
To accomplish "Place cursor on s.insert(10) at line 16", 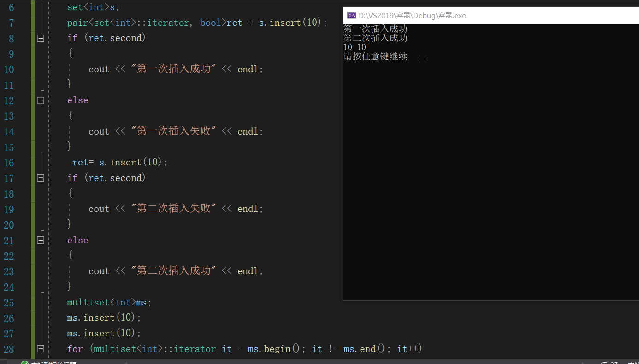I will [x=132, y=162].
